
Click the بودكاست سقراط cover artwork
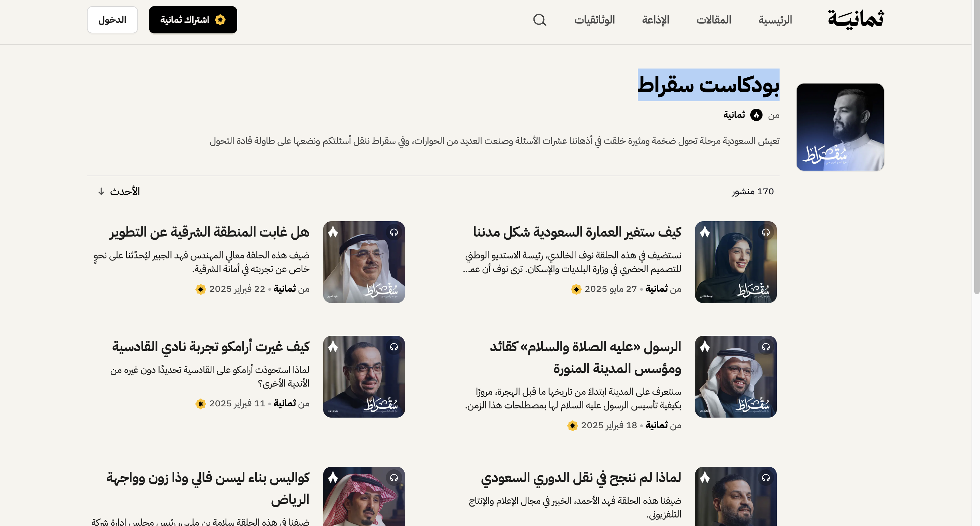(840, 127)
